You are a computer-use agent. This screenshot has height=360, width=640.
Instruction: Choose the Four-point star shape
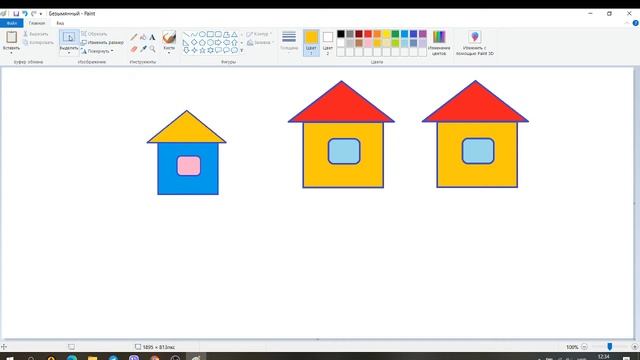(194, 50)
